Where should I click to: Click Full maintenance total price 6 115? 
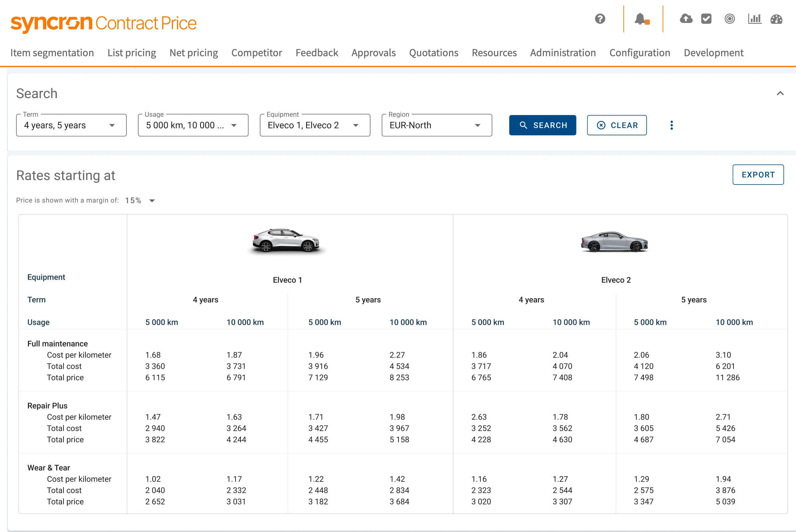[x=155, y=378]
